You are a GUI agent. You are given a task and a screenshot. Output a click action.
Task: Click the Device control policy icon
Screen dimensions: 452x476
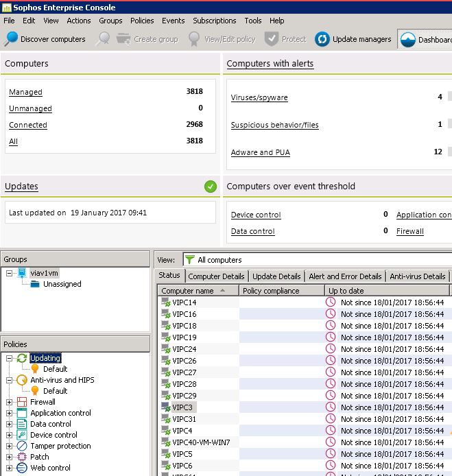[22, 435]
